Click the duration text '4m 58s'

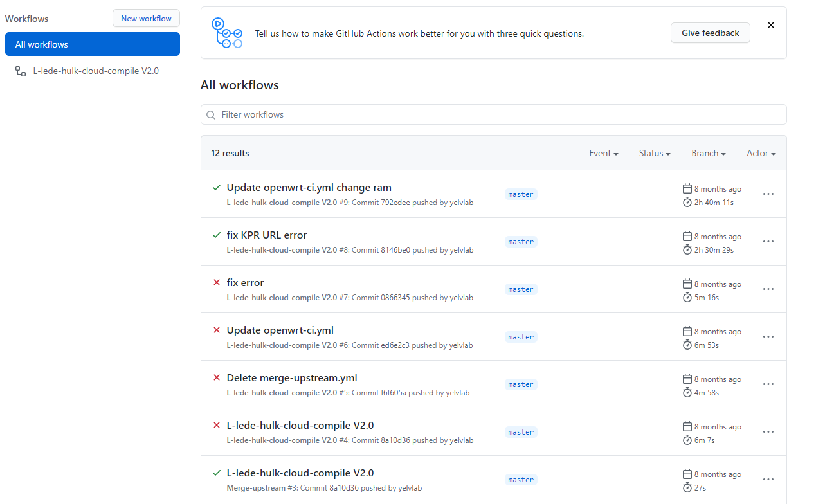[707, 393]
